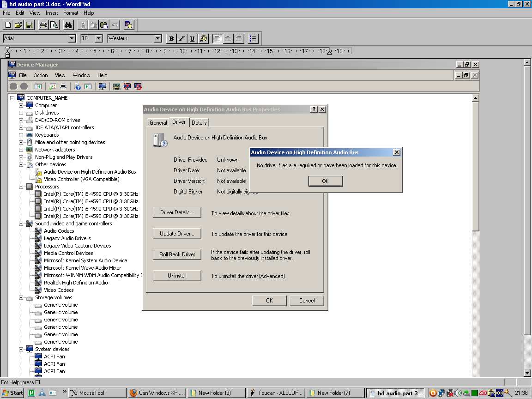Click the Device Manager toolbar printer icon
Viewport: 532px width, 399px height.
click(63, 86)
